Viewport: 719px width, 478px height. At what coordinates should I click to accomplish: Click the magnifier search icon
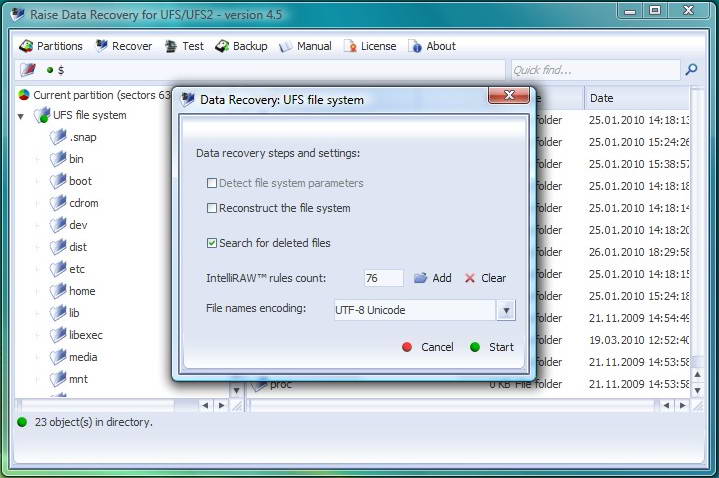pyautogui.click(x=691, y=70)
